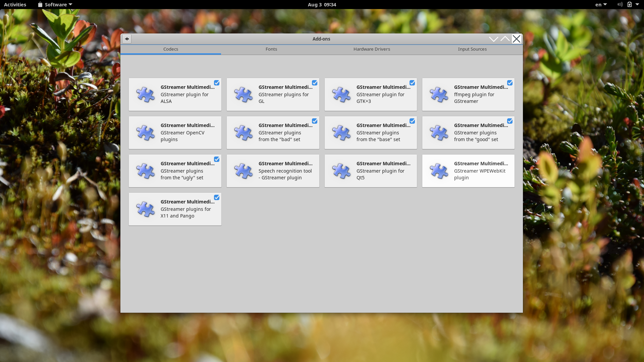
Task: Open "ffmpeg plugin for GStreamer" details
Action: (x=468, y=95)
